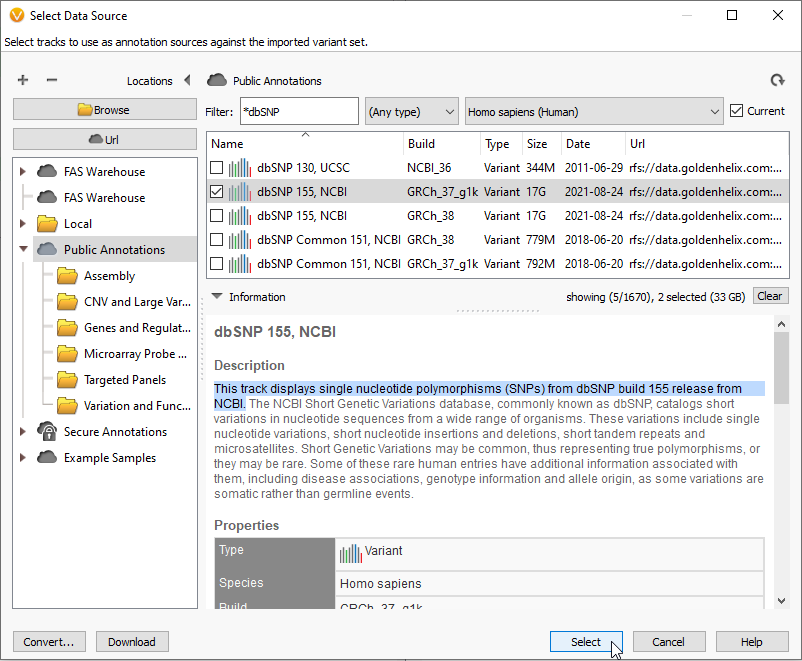Collapse the Public Annotations tree branch
The width and height of the screenshot is (802, 661).
(24, 249)
